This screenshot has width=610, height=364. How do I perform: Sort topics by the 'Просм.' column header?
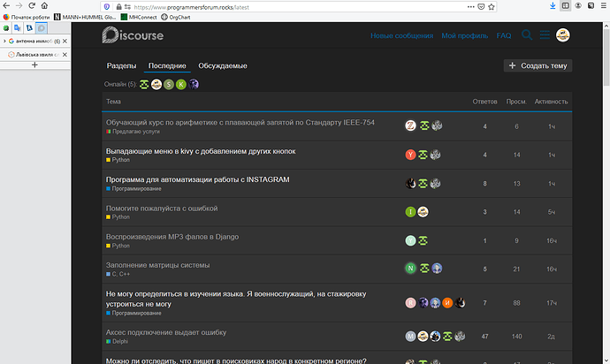tap(516, 102)
